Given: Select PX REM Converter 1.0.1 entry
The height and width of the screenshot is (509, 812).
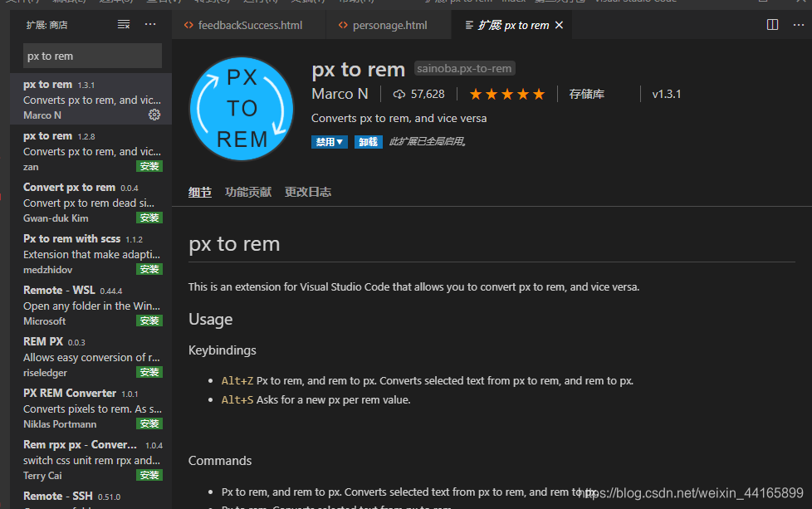Looking at the screenshot, I should (91, 408).
